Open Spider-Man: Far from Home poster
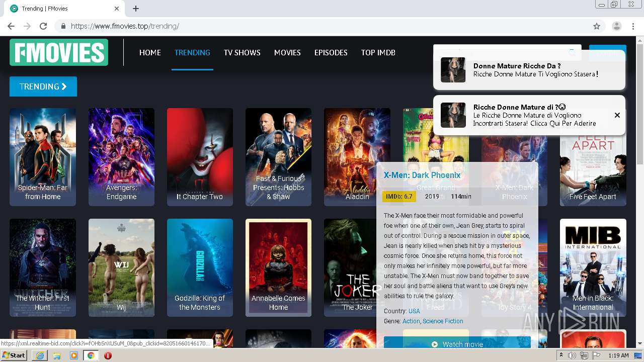This screenshot has width=644, height=362. [x=43, y=157]
